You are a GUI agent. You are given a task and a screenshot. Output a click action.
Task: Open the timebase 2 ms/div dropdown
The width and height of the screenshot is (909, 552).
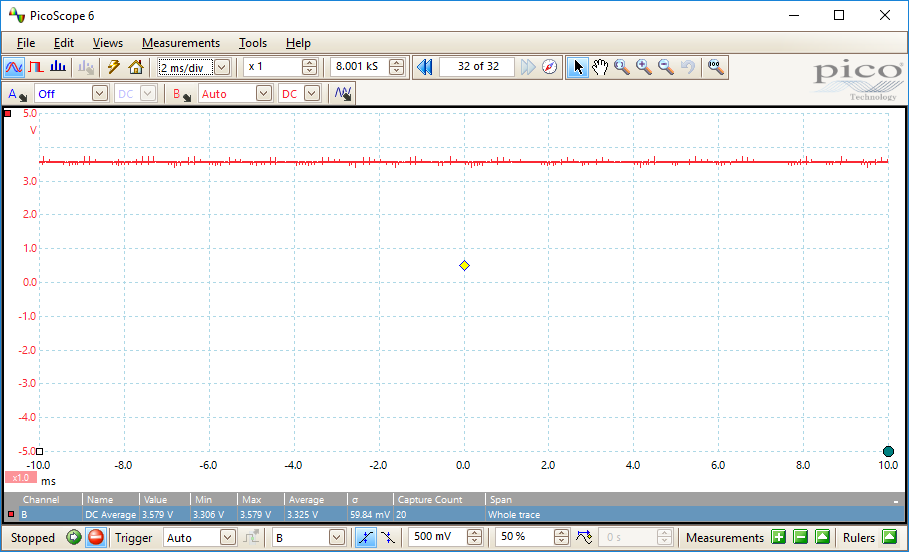point(222,67)
